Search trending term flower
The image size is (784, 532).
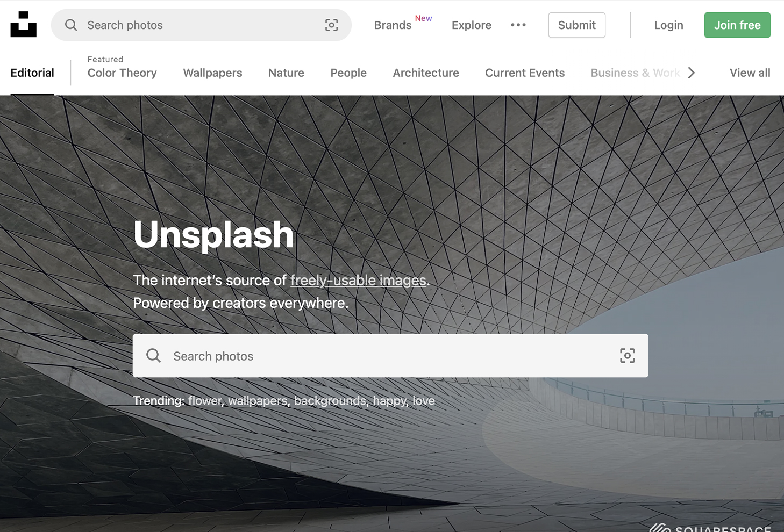pyautogui.click(x=205, y=401)
